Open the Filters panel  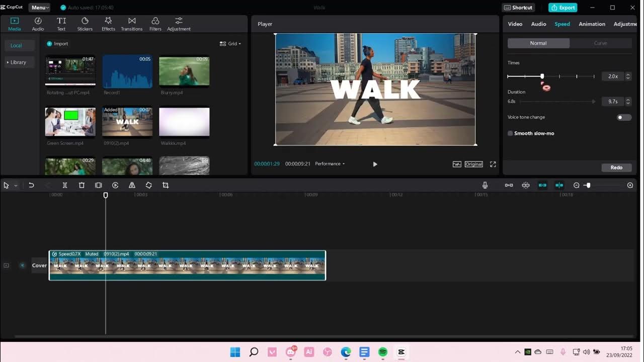pyautogui.click(x=155, y=24)
